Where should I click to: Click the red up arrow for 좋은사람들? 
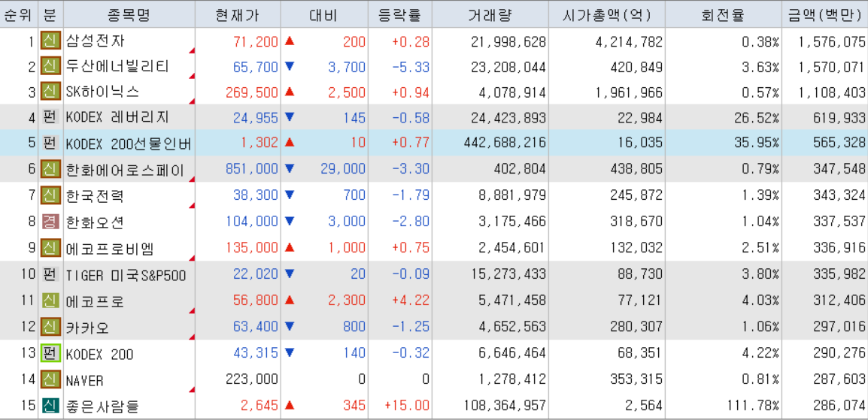[x=289, y=406]
